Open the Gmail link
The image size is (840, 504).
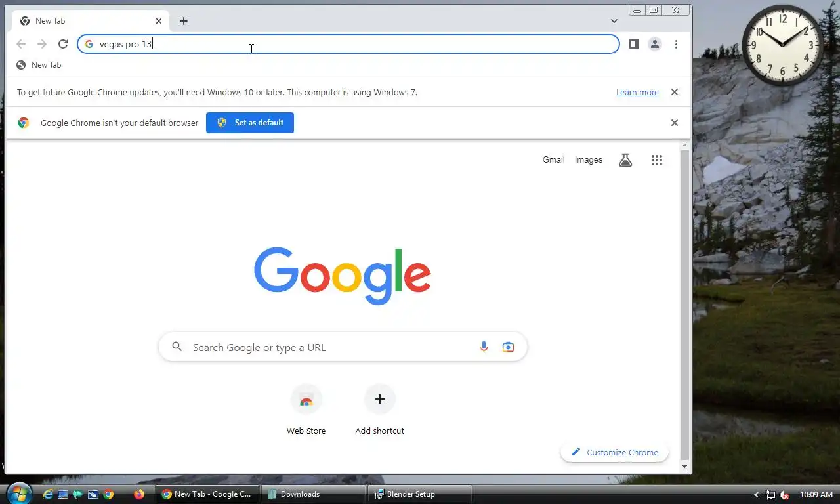point(553,159)
